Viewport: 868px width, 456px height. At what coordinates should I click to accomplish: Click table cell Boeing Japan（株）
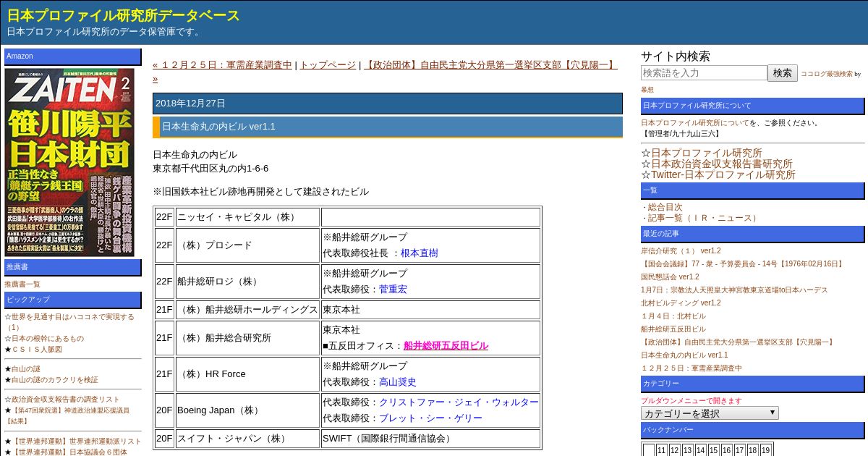(248, 410)
